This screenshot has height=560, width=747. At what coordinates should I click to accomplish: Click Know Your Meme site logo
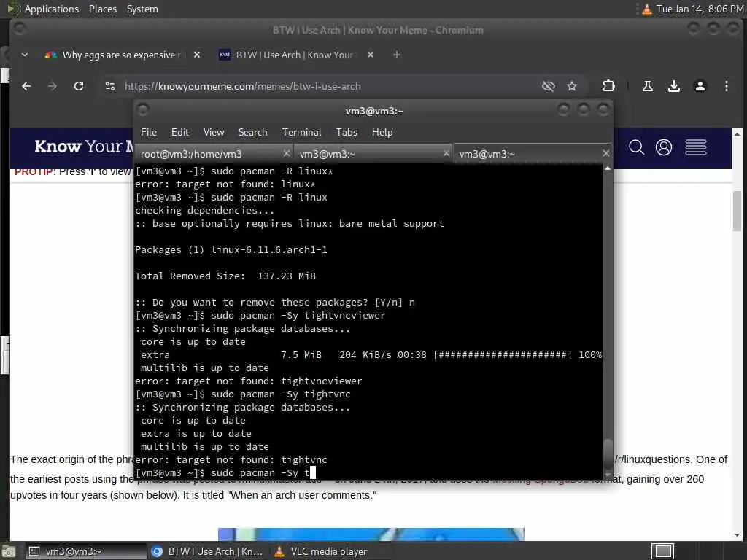[83, 147]
